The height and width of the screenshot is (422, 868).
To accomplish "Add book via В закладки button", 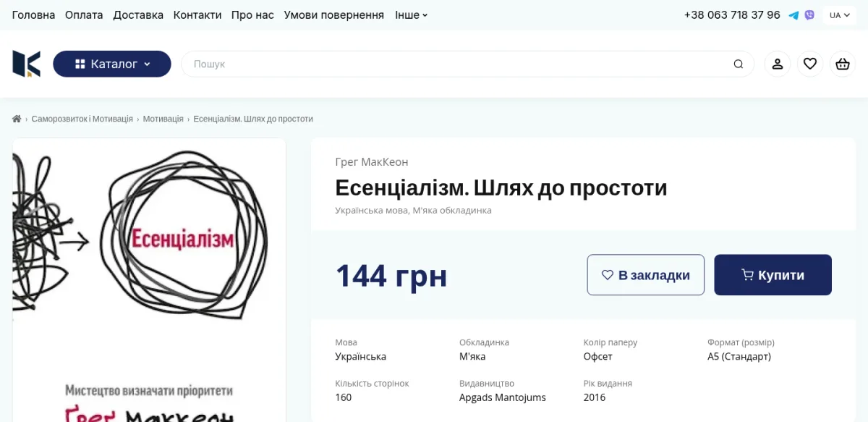I will coord(646,275).
